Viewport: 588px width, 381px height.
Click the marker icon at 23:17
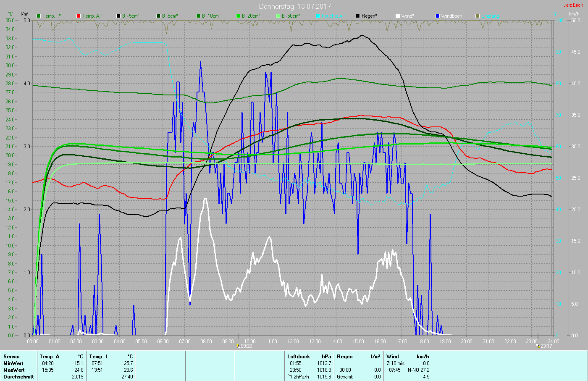538,346
